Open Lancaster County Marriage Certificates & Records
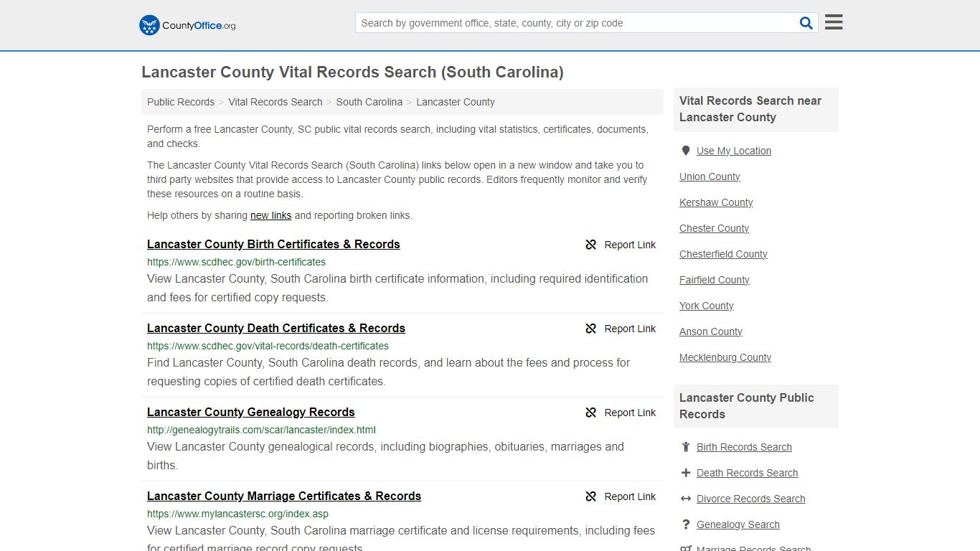Viewport: 980px width, 551px height. click(x=284, y=496)
